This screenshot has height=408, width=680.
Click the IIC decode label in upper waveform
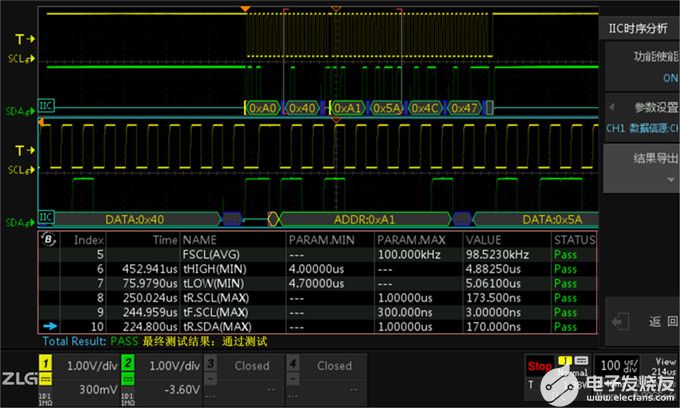[46, 107]
